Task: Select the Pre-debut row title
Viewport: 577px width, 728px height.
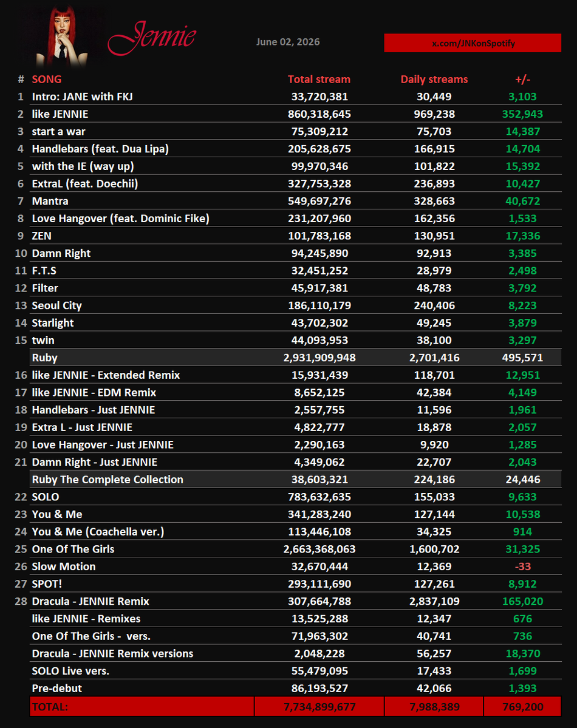Action: 56,689
